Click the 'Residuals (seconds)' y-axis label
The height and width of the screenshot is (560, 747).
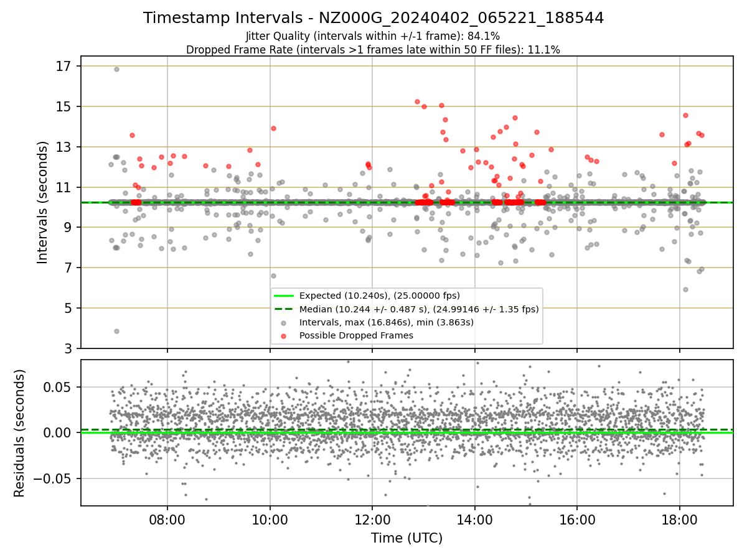tap(20, 433)
